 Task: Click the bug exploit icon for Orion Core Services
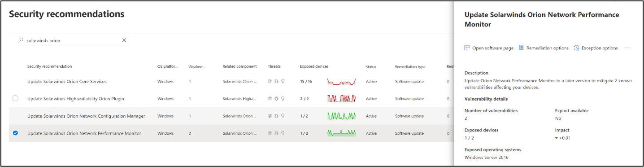click(x=276, y=82)
